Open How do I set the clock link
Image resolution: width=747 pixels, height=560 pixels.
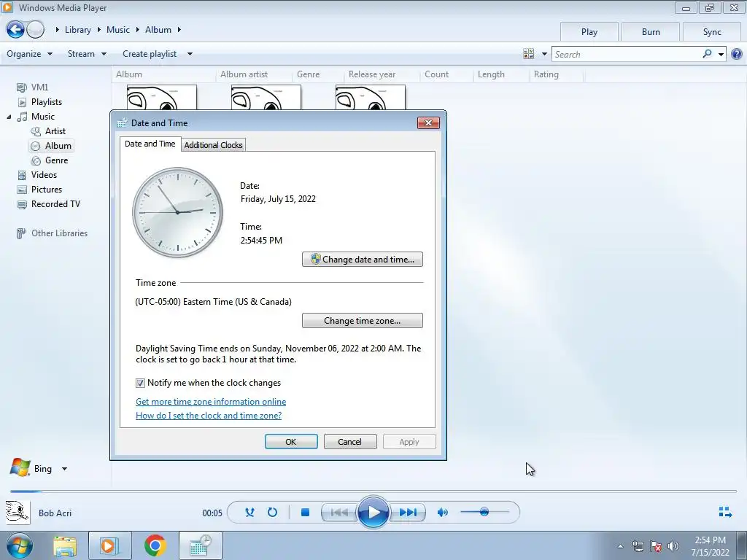pyautogui.click(x=209, y=416)
